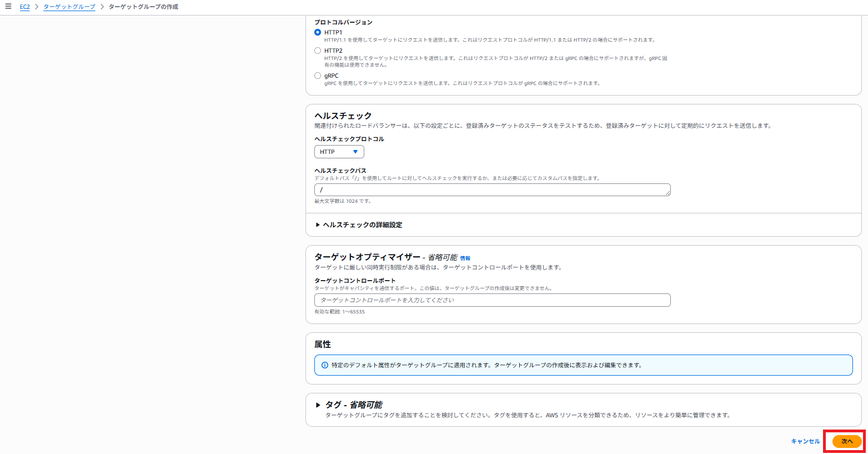Go to ターゲットグループ breadcrumb page
This screenshot has width=868, height=454.
pyautogui.click(x=69, y=7)
